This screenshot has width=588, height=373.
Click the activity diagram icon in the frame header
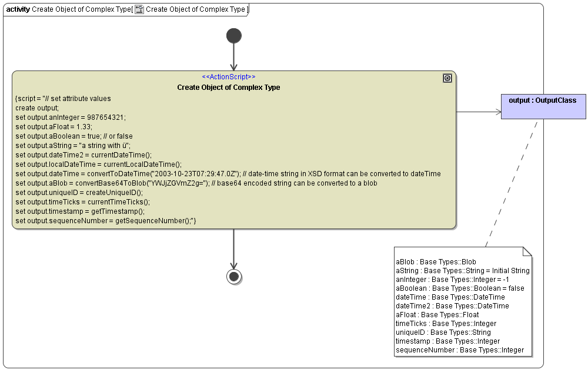[x=138, y=9]
